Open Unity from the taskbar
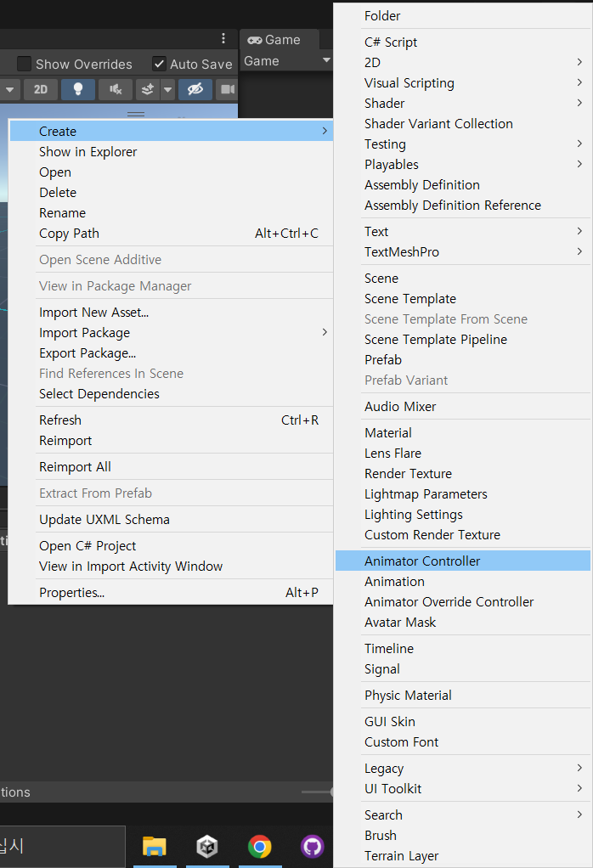 tap(207, 847)
